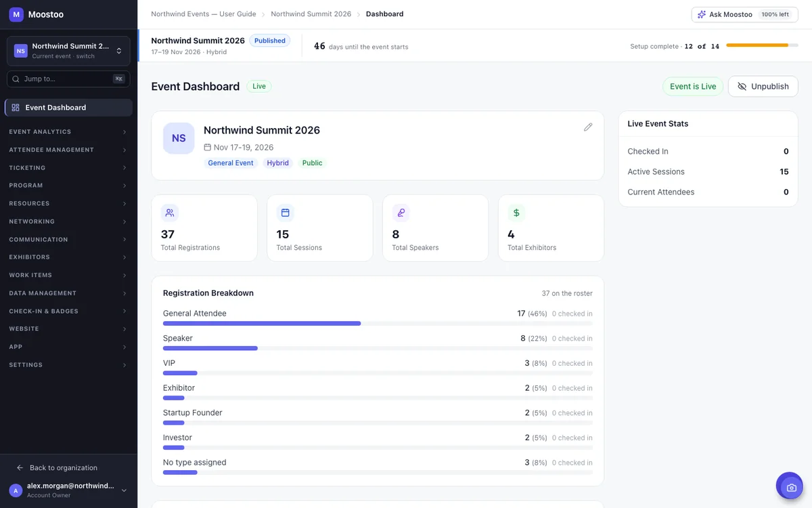Expand Attendee Management section
This screenshot has height=508, width=812.
[x=68, y=150]
